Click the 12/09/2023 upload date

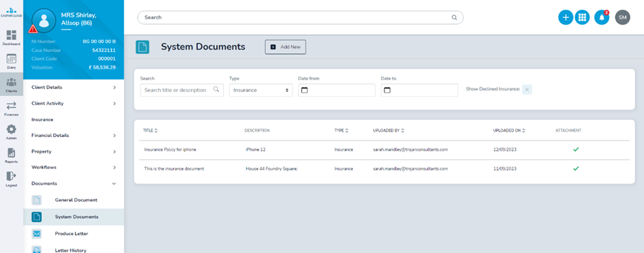pyautogui.click(x=505, y=149)
